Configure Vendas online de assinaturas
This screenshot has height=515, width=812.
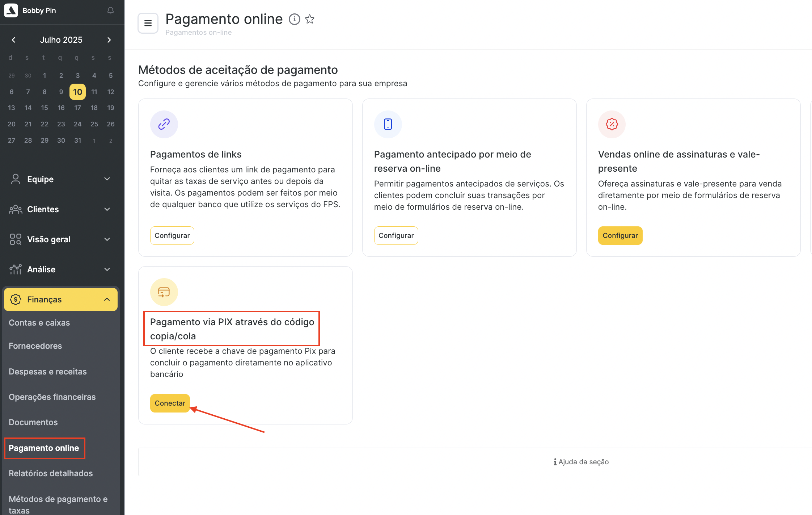tap(620, 236)
